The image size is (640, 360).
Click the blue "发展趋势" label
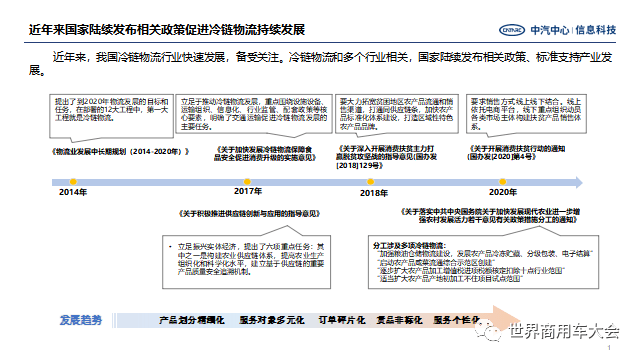tap(81, 320)
